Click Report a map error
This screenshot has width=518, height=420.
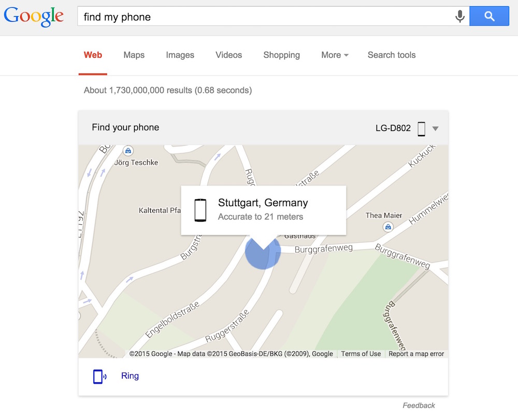(x=416, y=354)
